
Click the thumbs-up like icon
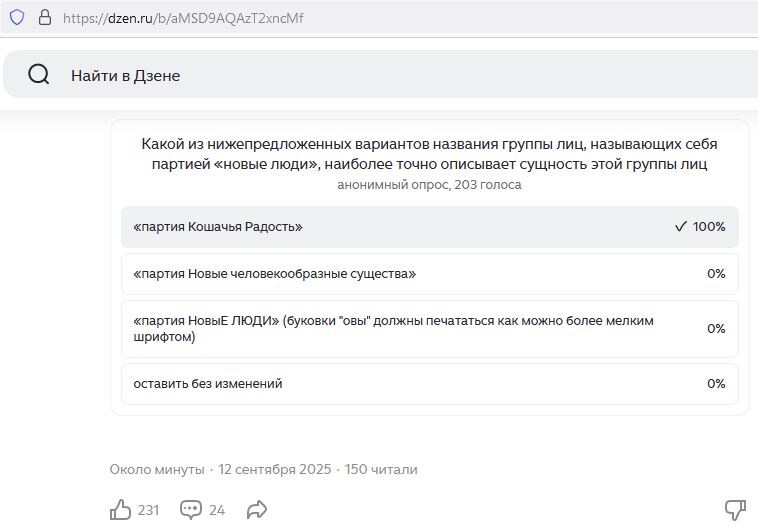point(120,510)
